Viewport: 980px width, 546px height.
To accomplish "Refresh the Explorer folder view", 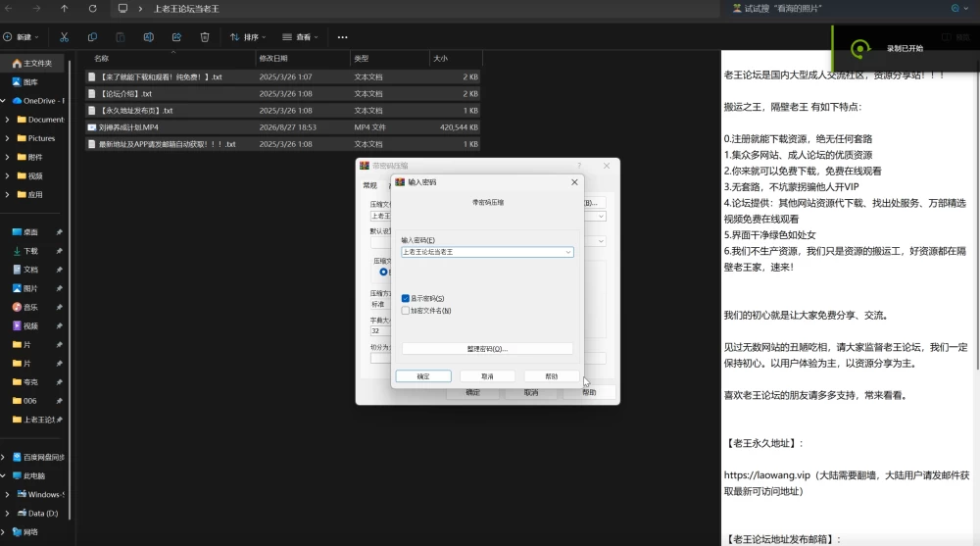I will (92, 9).
